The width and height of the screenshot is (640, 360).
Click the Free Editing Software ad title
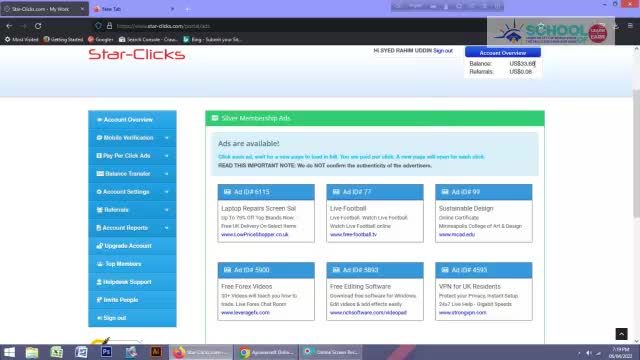coord(360,287)
